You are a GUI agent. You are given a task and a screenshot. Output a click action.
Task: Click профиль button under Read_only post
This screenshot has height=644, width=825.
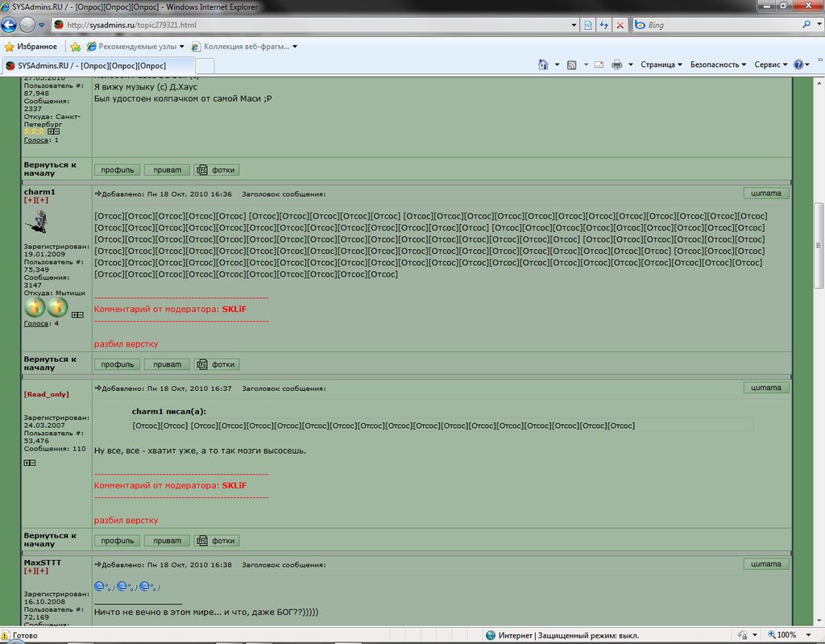coord(118,541)
